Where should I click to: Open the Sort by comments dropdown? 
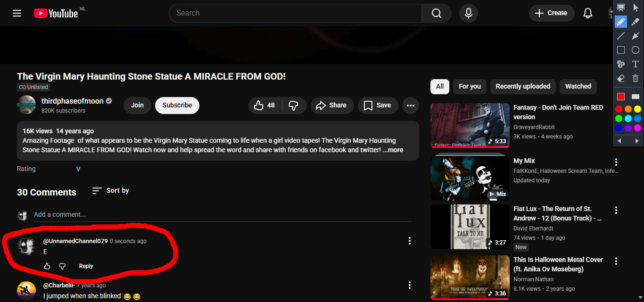tap(111, 191)
